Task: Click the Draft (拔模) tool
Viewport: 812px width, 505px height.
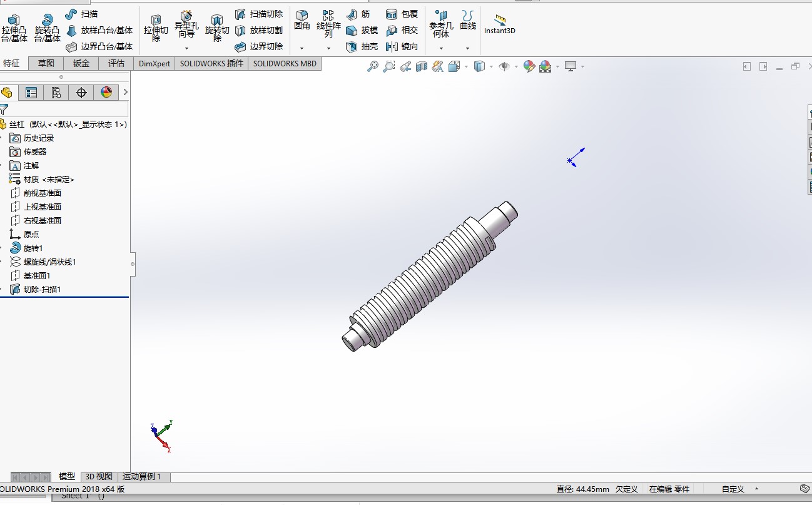Action: 362,30
